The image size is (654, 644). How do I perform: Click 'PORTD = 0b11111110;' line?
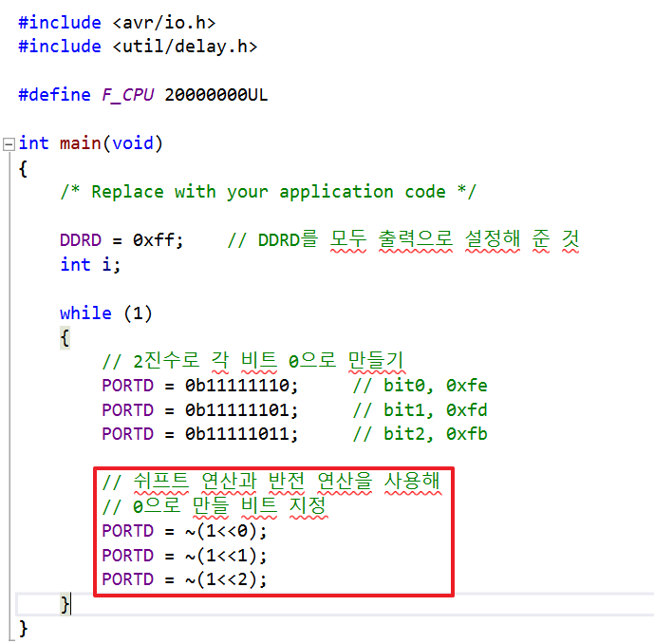pos(200,386)
